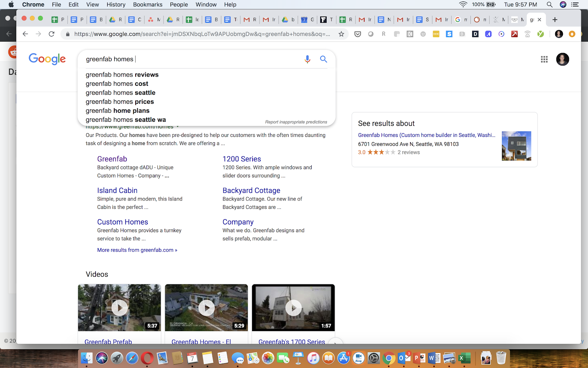
Task: Open the Calendar app in the dock
Action: coord(192,358)
